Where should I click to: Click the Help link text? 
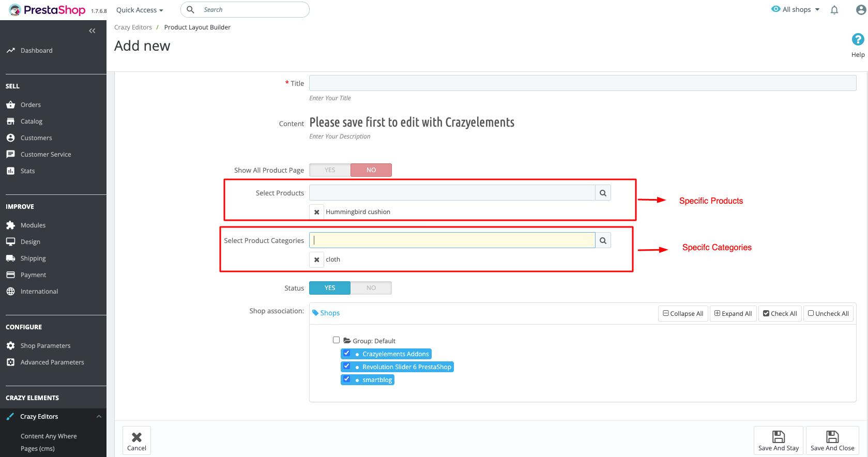[858, 55]
